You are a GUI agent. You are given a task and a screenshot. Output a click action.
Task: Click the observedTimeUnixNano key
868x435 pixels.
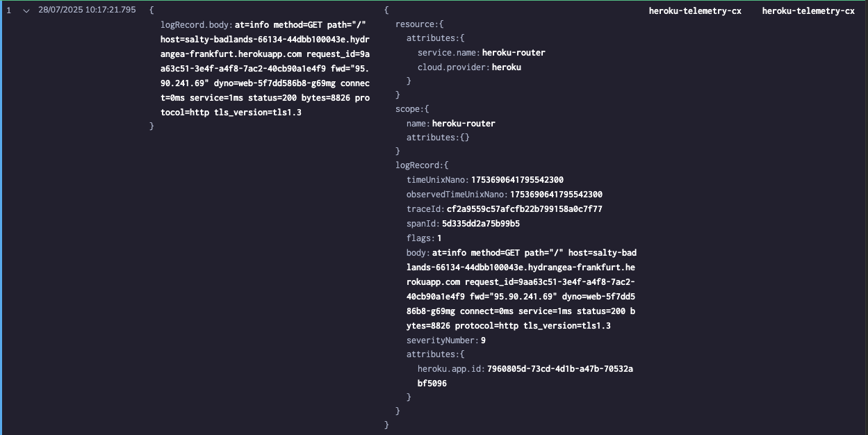coord(457,195)
